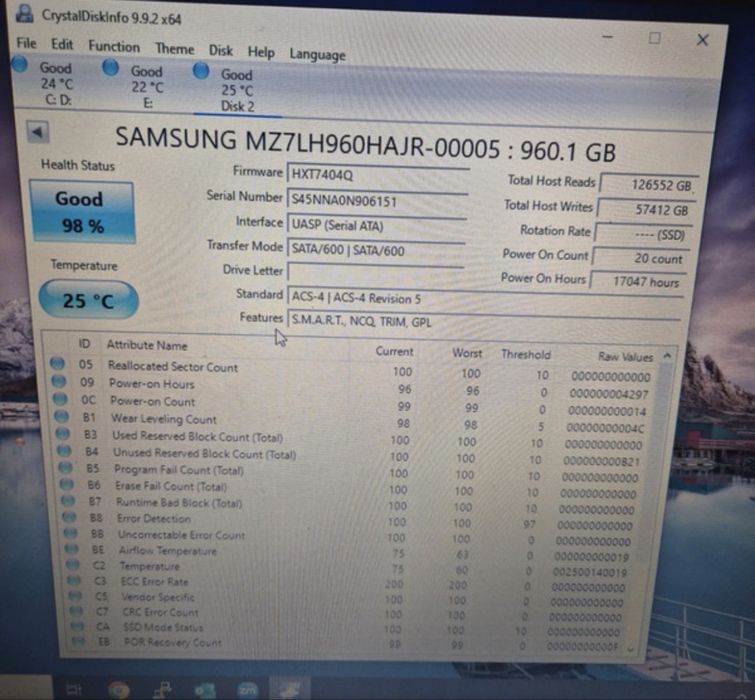Open the Zoom app from the taskbar

[x=248, y=690]
